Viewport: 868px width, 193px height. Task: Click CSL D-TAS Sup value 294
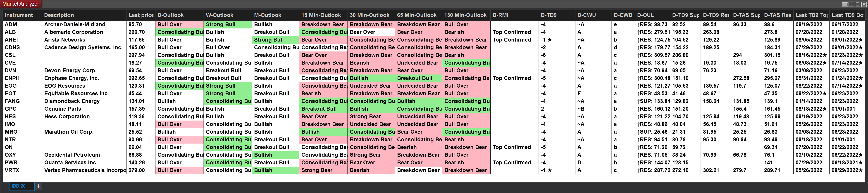747,55
